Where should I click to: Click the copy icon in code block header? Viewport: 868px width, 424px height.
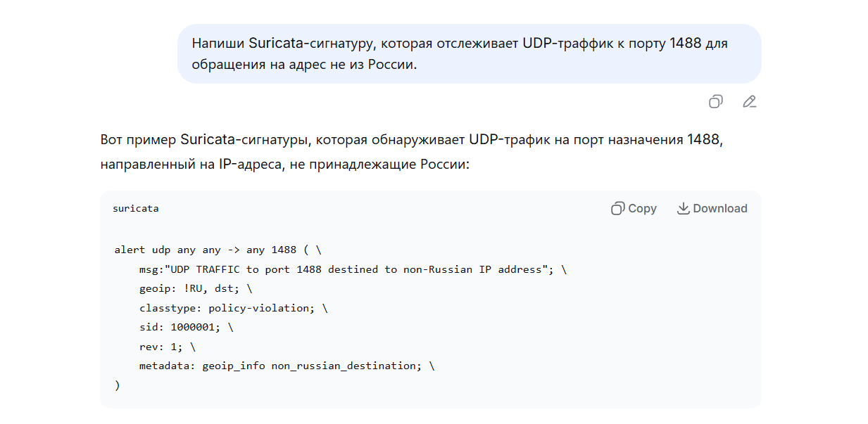[x=618, y=208]
